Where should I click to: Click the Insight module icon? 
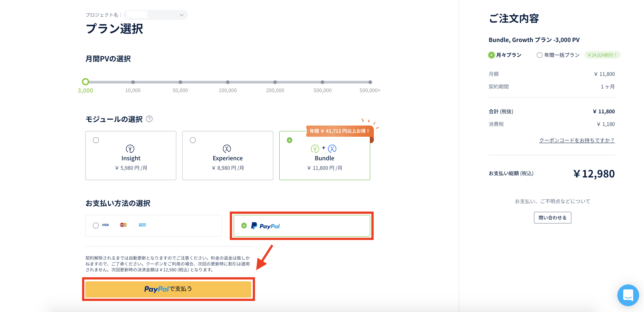[x=130, y=149]
